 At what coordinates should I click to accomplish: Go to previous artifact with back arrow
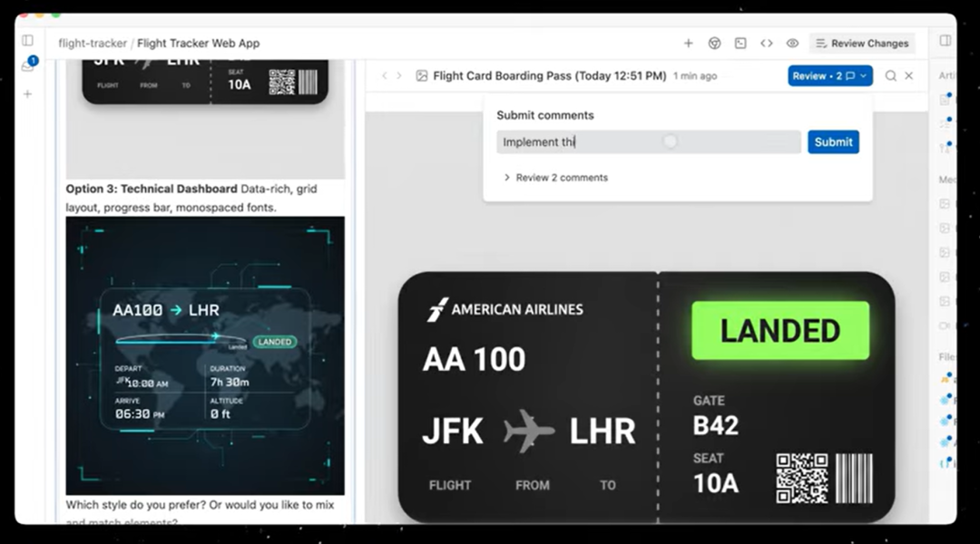coord(385,76)
